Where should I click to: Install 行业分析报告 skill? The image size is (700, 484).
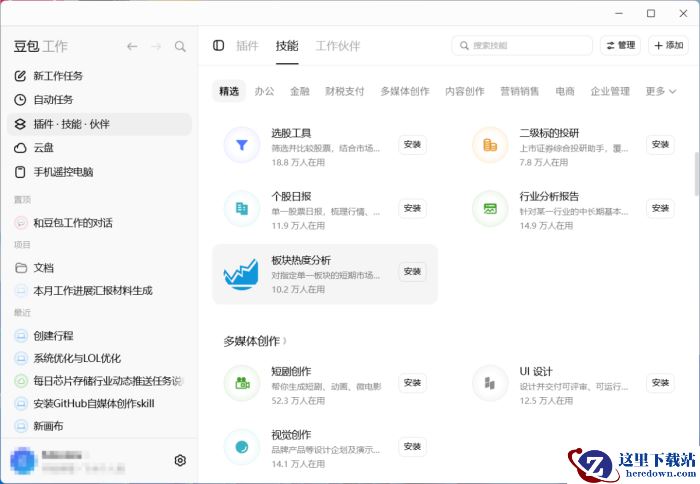click(660, 209)
